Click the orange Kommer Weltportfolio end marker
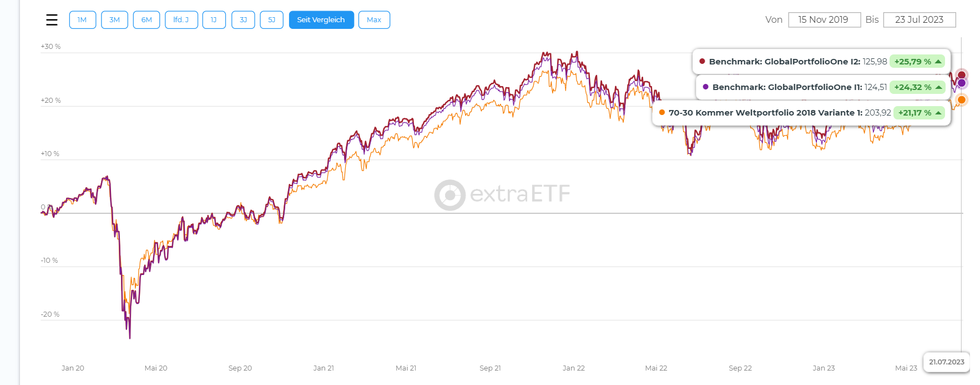Screen dimensions: 980x385 (x=962, y=100)
